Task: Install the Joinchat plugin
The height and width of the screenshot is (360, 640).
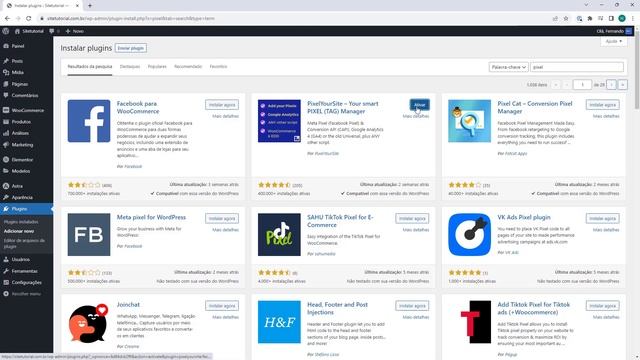Action: [x=222, y=306]
